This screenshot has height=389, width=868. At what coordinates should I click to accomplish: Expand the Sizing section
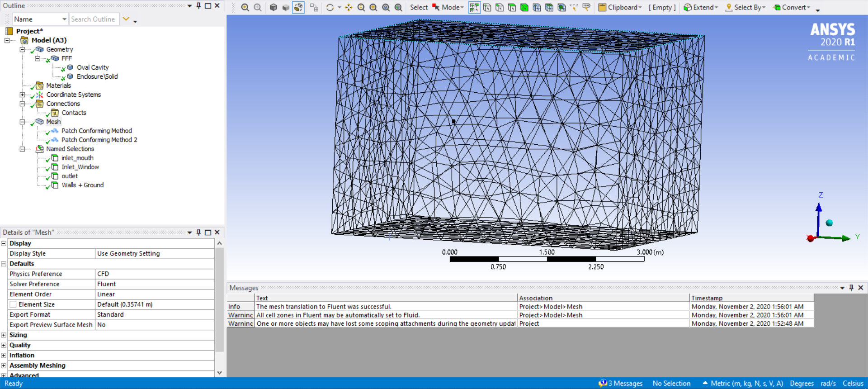coord(4,335)
